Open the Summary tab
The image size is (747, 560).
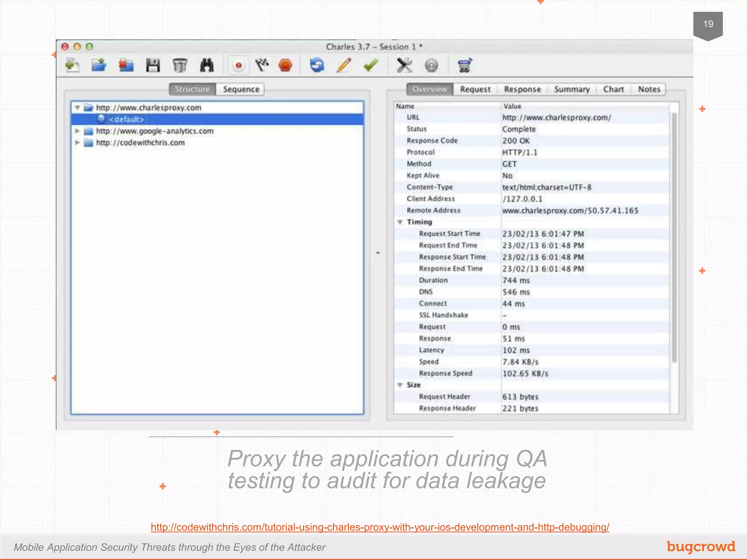[x=572, y=89]
